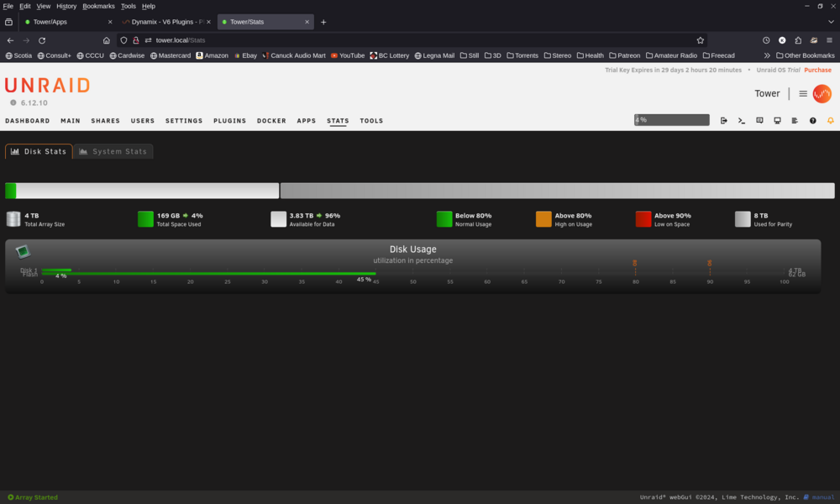Go to the Dashboard menu
This screenshot has width=840, height=504.
[28, 121]
